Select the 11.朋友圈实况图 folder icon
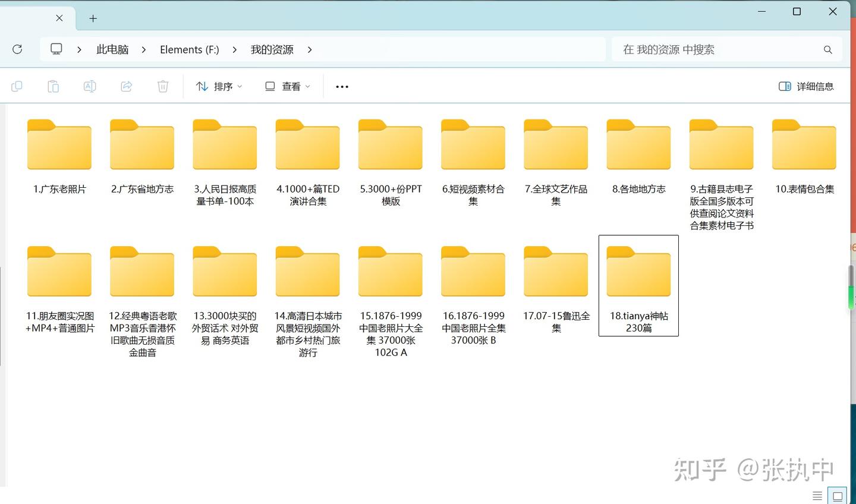 [x=59, y=272]
